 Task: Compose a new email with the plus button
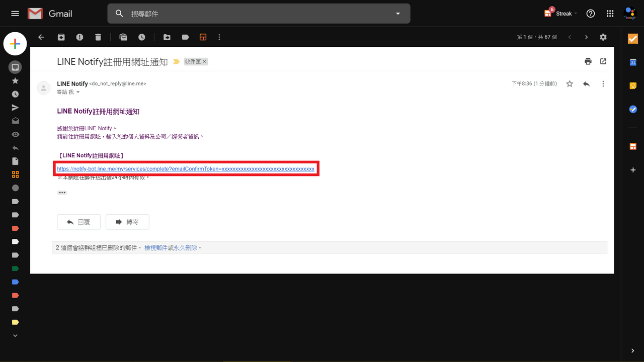click(x=15, y=44)
